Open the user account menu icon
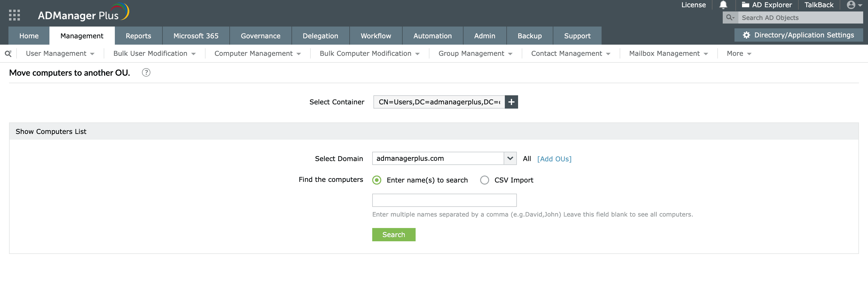 tap(851, 5)
